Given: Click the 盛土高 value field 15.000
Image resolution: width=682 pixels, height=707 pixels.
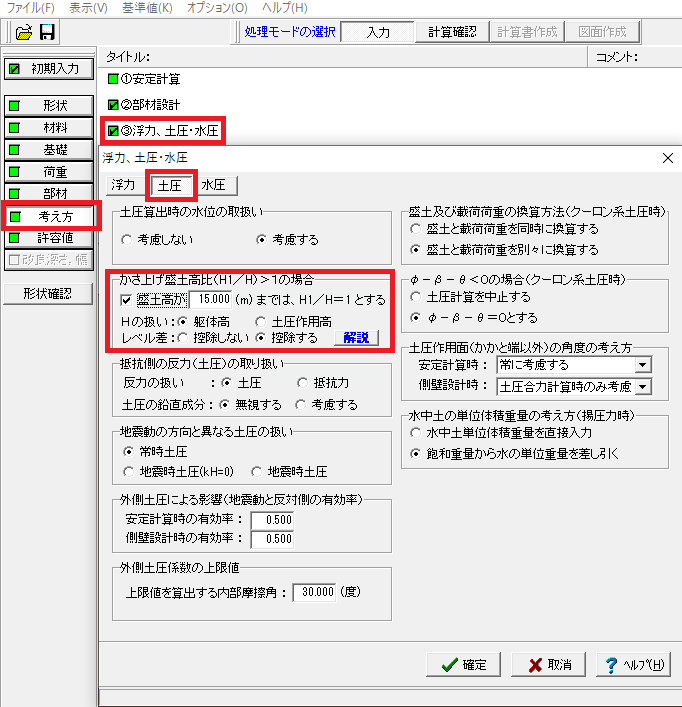Looking at the screenshot, I should (211, 299).
